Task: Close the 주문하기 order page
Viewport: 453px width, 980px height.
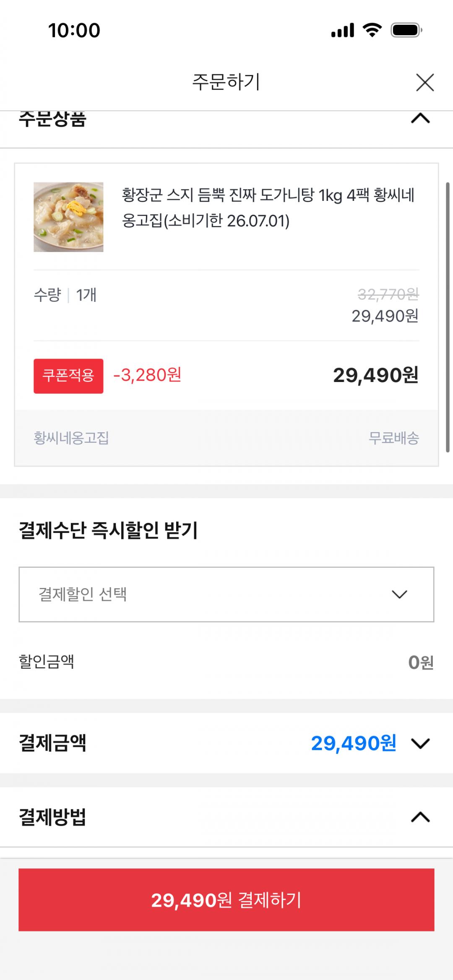Action: tap(424, 82)
